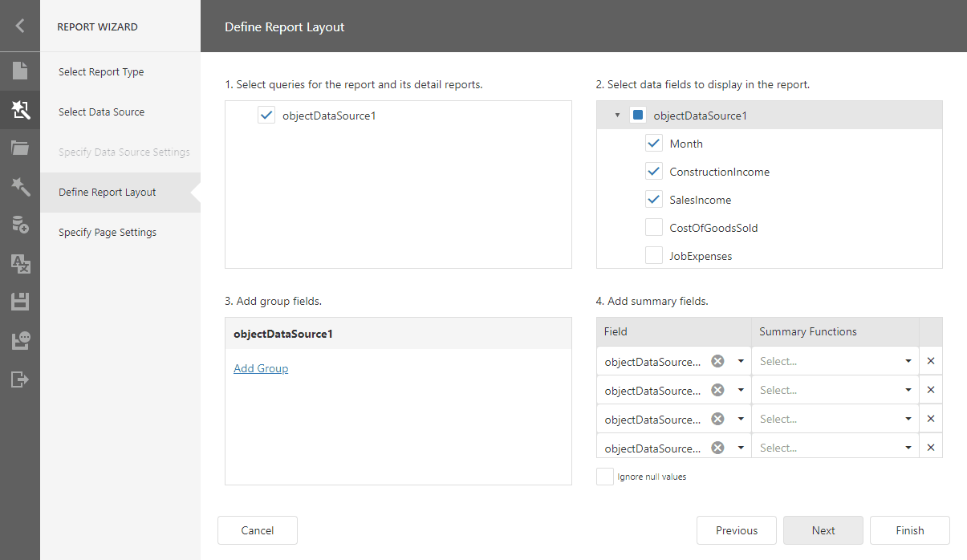The height and width of the screenshot is (560, 967).
Task: Add a data source with the database icon
Action: (x=19, y=225)
